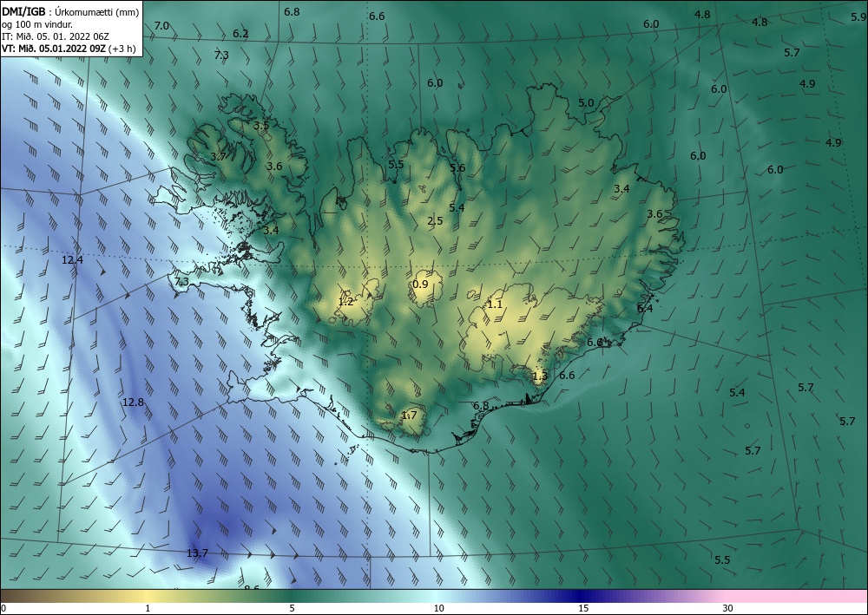Screen dimensions: 868x615
Task: Click the 12.8 value over the sea
Action: (133, 402)
